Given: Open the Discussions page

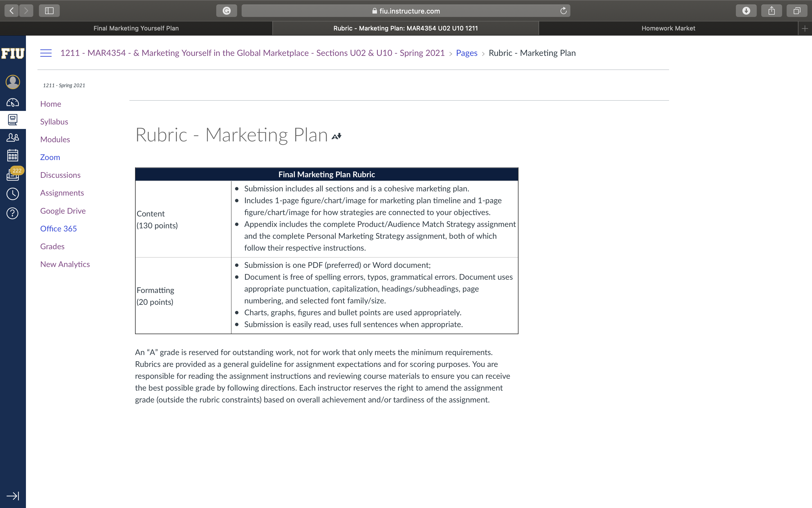Looking at the screenshot, I should tap(60, 175).
